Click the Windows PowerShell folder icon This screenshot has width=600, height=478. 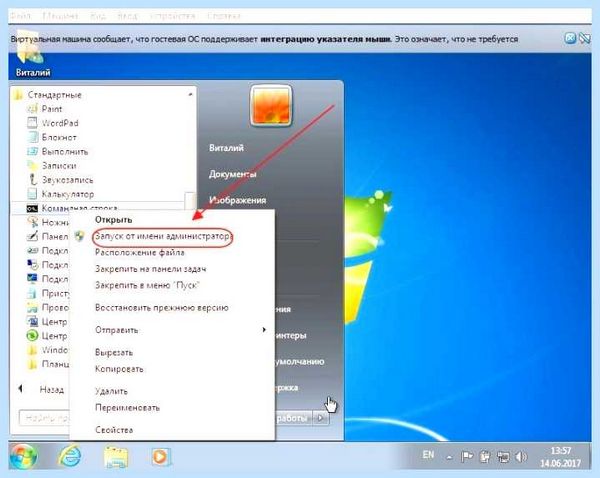pos(32,350)
